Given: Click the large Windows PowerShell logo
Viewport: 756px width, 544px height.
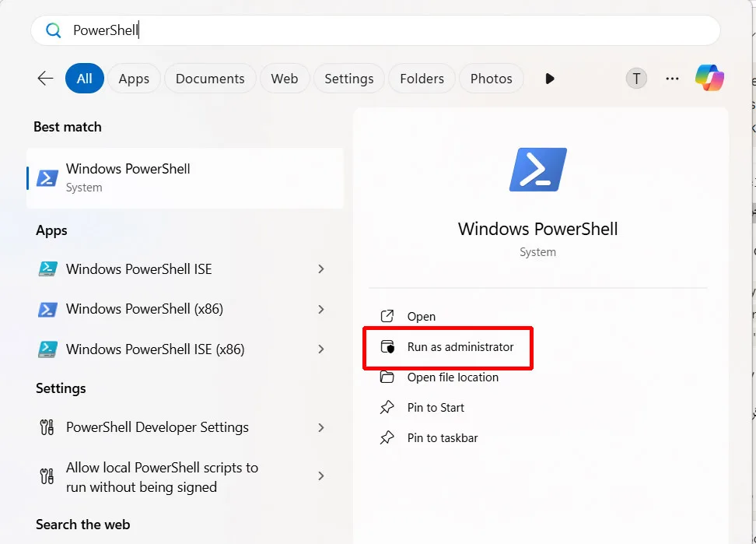Looking at the screenshot, I should (537, 170).
